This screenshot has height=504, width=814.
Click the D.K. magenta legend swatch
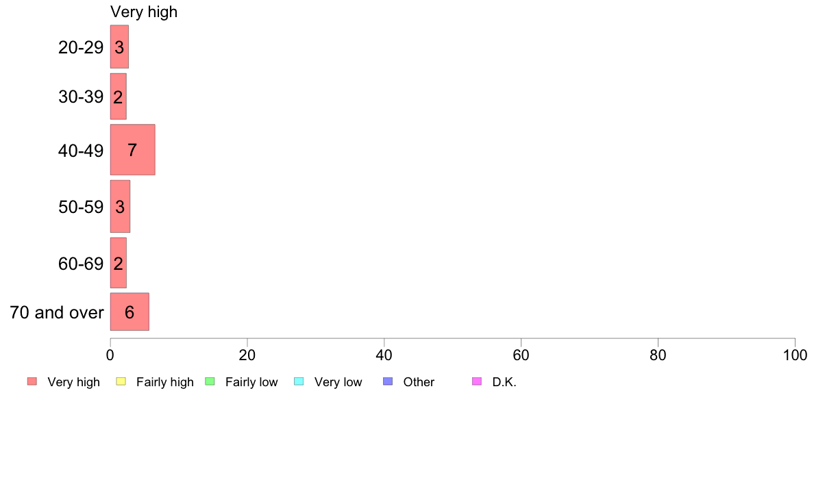click(x=477, y=381)
